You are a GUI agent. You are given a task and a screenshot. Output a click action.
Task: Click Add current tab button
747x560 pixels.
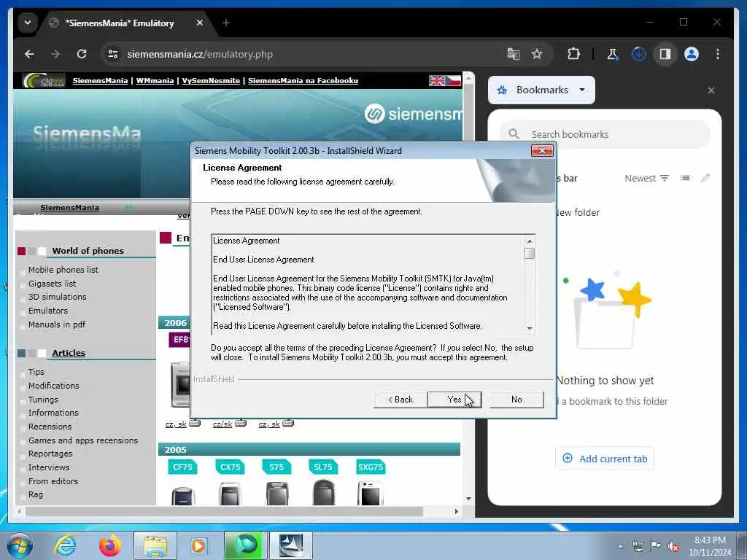(605, 459)
